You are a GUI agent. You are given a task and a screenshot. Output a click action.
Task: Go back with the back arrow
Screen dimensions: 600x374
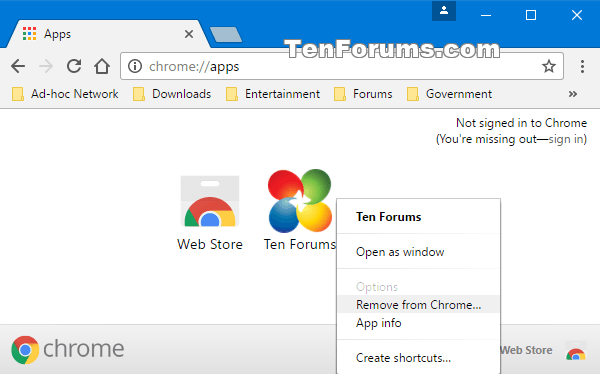pos(18,66)
